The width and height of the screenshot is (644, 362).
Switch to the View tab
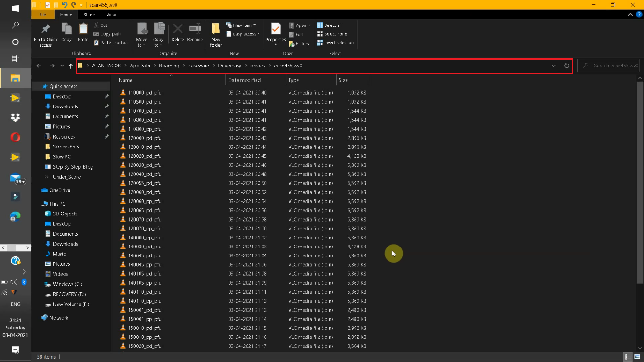click(x=111, y=14)
